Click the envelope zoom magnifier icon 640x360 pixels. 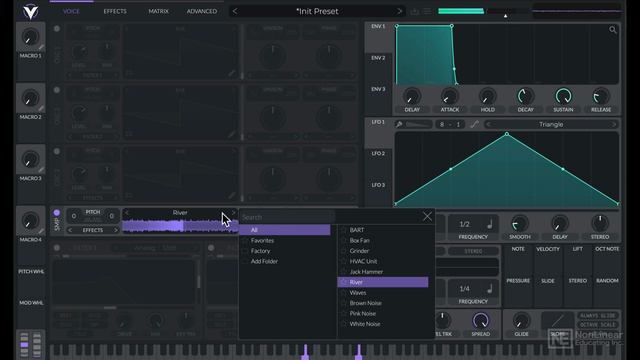[x=613, y=30]
